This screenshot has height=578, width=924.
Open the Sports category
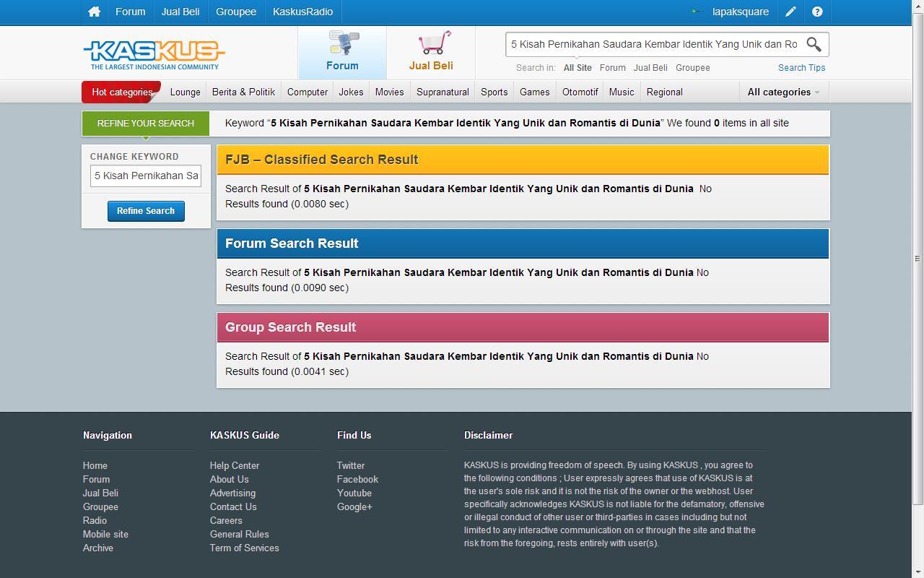[x=494, y=92]
